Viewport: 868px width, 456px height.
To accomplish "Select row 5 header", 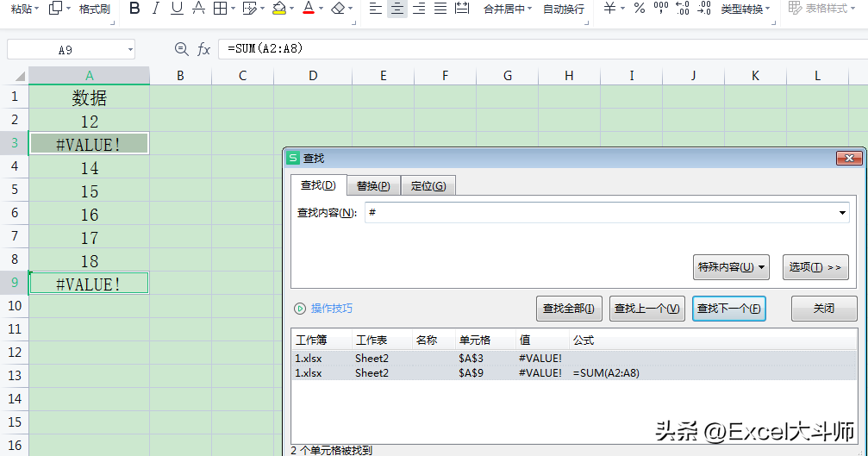I will pyautogui.click(x=15, y=190).
